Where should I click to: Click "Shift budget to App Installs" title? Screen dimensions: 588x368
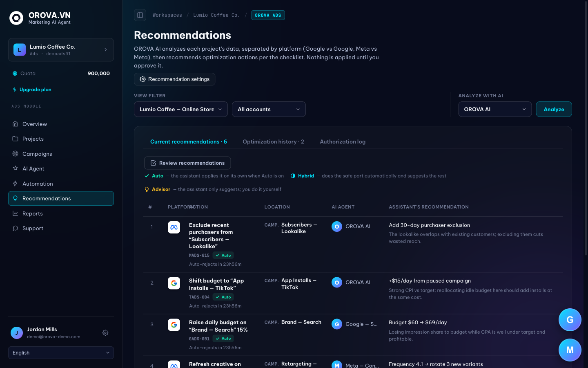click(x=216, y=284)
